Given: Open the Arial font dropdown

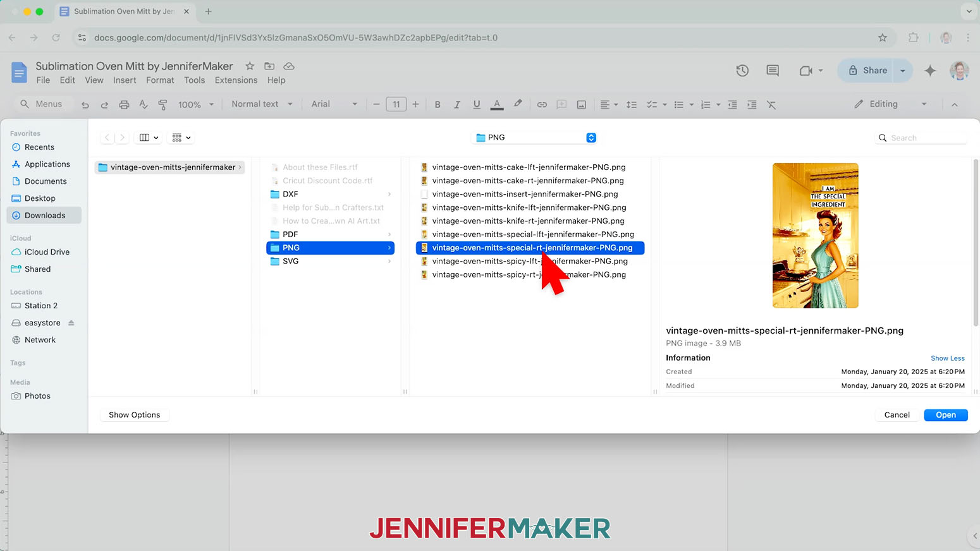Looking at the screenshot, I should point(334,104).
